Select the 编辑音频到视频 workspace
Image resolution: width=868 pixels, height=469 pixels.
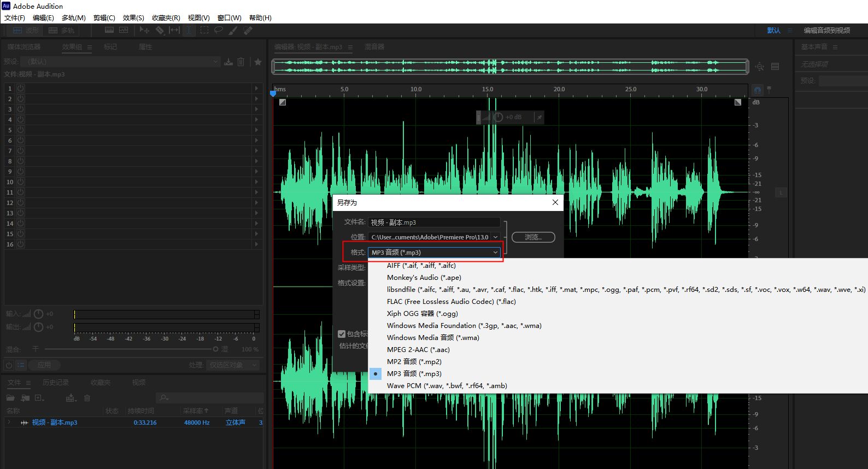[826, 31]
